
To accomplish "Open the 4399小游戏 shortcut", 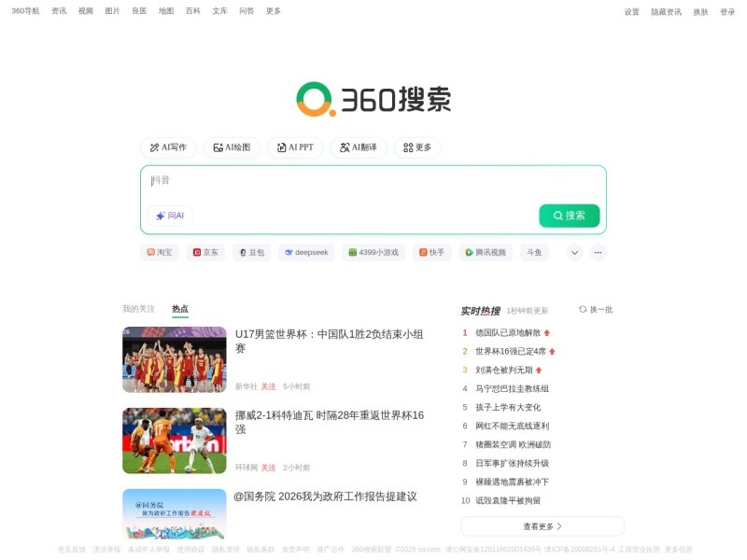I will (373, 252).
